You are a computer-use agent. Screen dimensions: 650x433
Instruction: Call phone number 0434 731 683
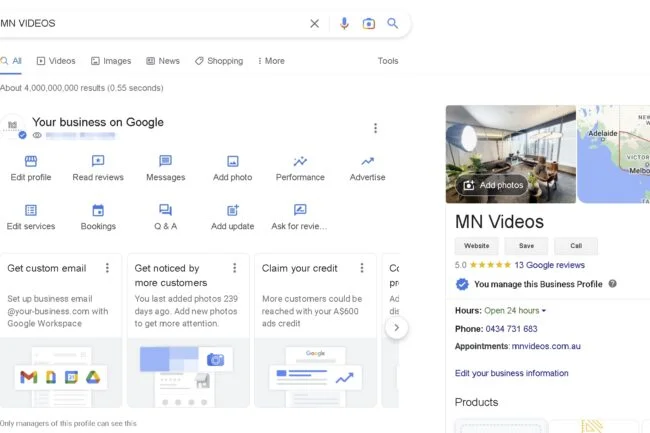pos(511,329)
